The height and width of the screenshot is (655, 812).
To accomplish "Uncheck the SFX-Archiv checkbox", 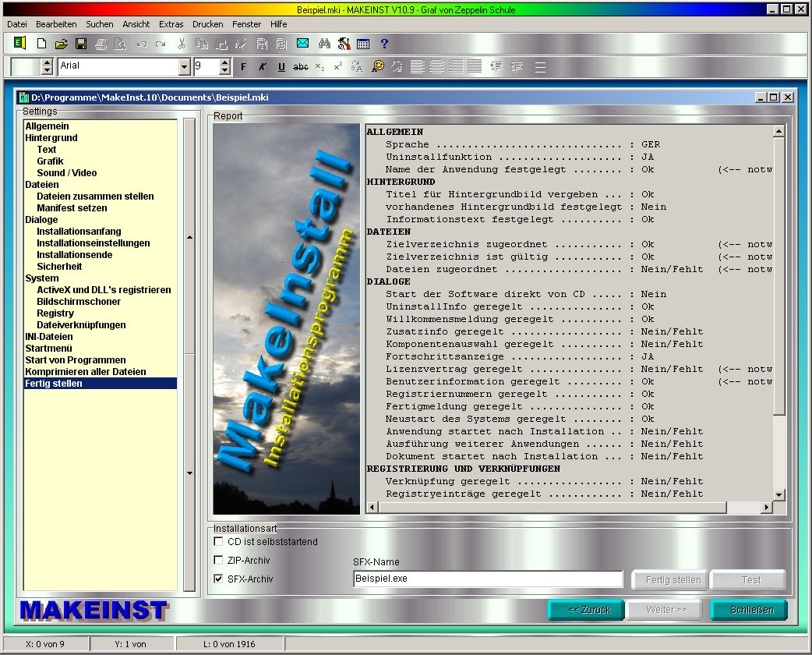I will pos(218,579).
